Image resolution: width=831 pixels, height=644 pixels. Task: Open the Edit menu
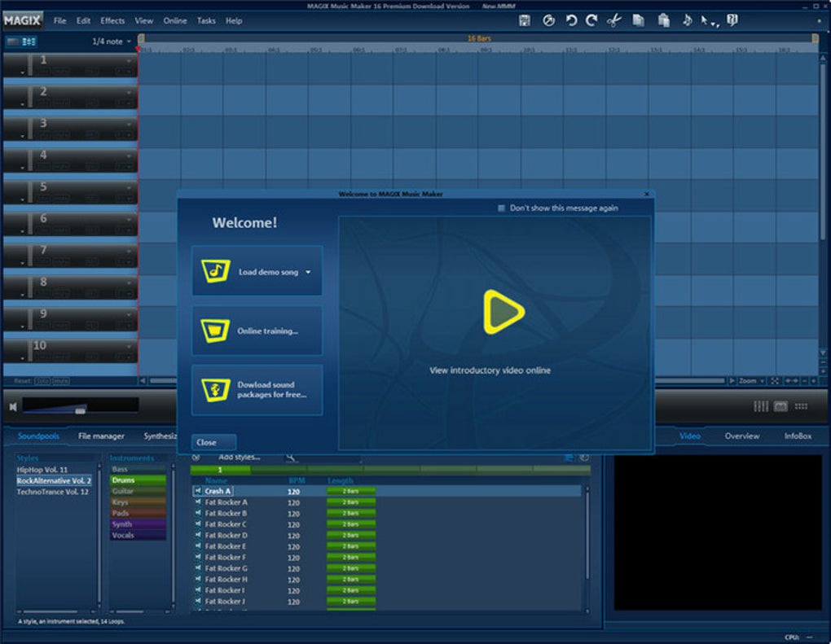83,20
